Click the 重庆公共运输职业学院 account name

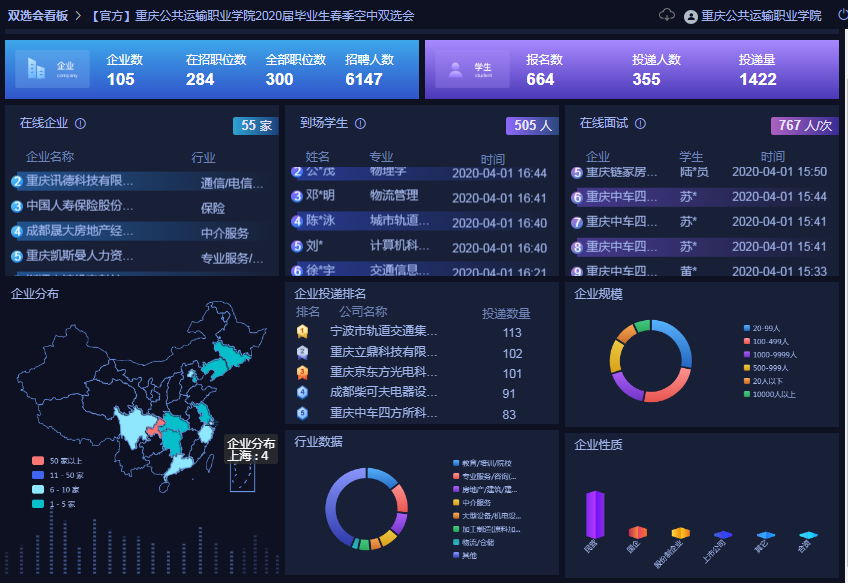(761, 16)
